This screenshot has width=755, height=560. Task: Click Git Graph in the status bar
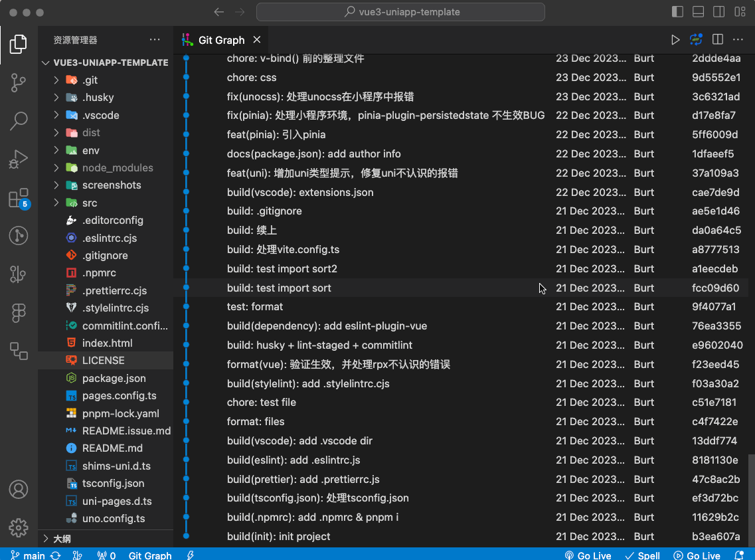pyautogui.click(x=150, y=555)
